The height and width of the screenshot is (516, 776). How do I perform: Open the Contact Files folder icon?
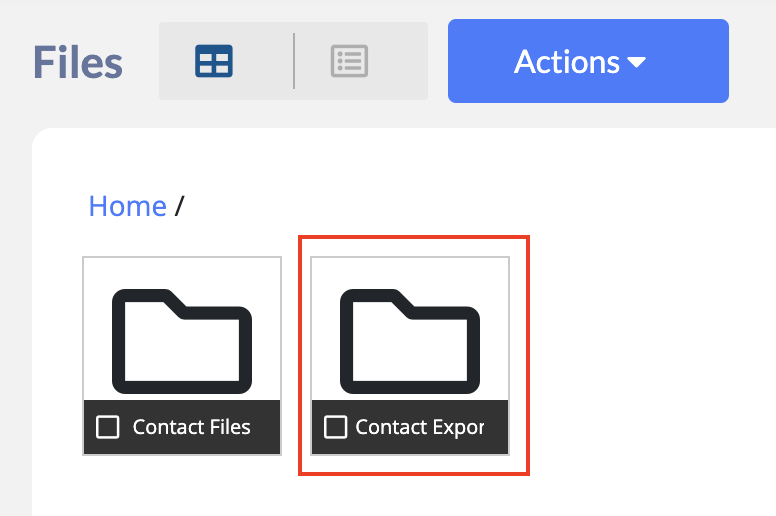(x=182, y=341)
